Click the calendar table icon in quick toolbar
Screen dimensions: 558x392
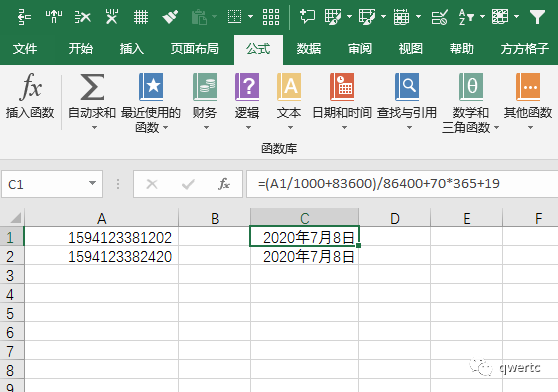401,17
